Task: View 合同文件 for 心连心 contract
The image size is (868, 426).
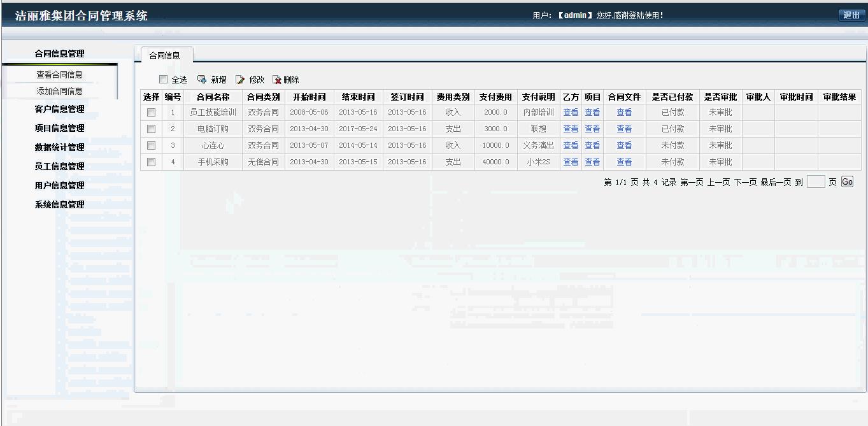Action: pyautogui.click(x=624, y=145)
